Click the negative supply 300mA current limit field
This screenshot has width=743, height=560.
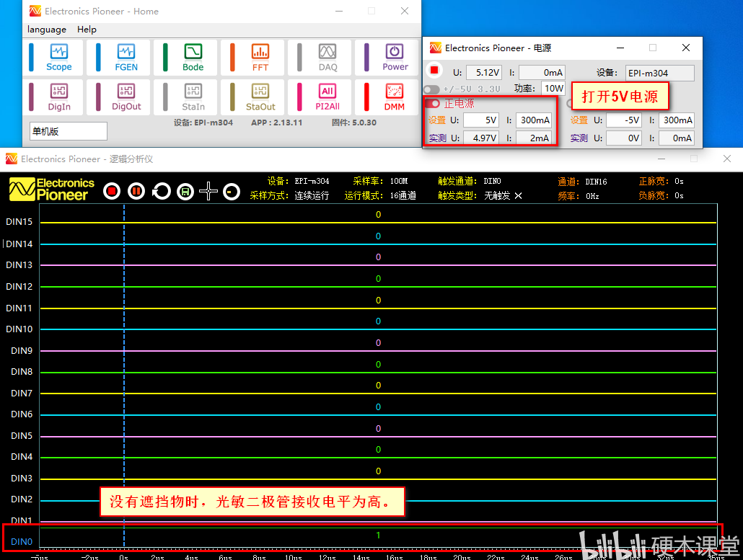click(x=677, y=120)
